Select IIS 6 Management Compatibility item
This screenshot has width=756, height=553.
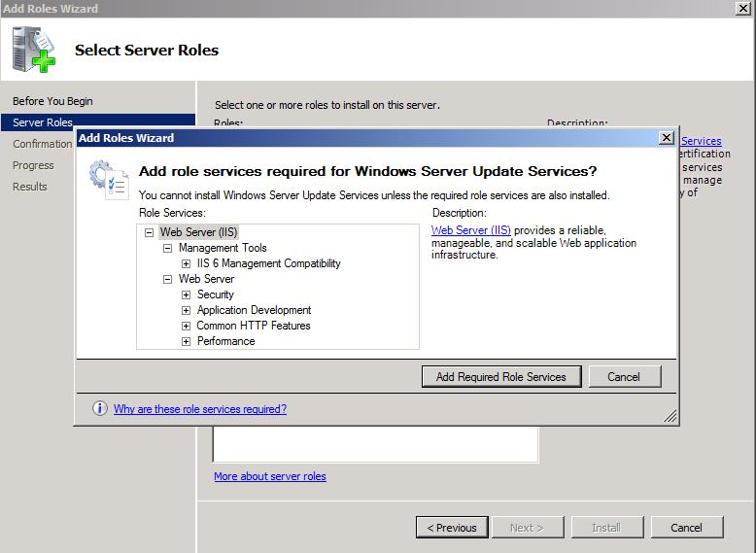268,263
